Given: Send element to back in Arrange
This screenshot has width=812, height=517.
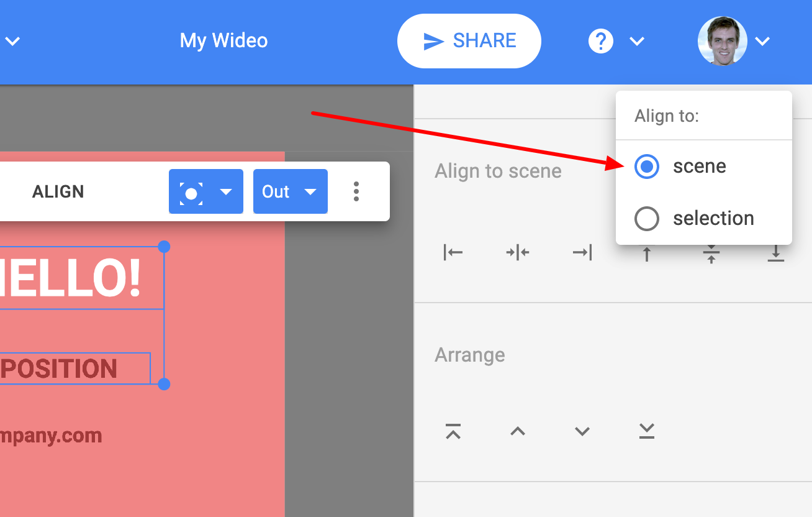Looking at the screenshot, I should coord(646,431).
